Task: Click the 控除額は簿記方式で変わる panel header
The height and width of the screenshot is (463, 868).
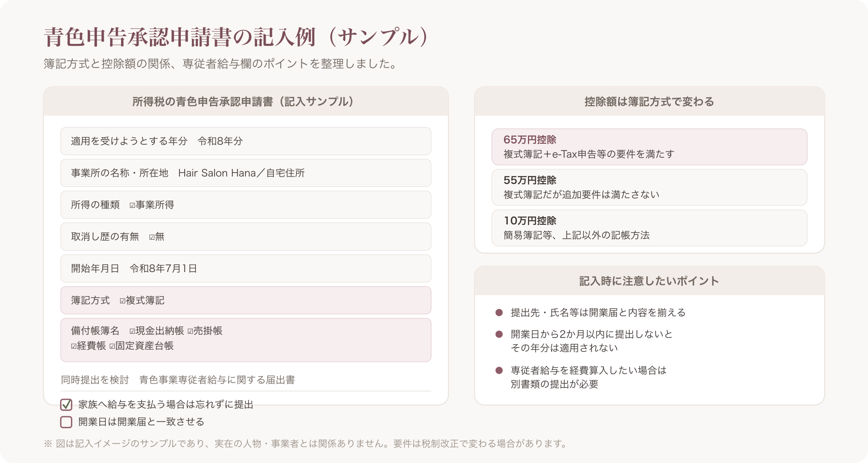Action: tap(649, 101)
